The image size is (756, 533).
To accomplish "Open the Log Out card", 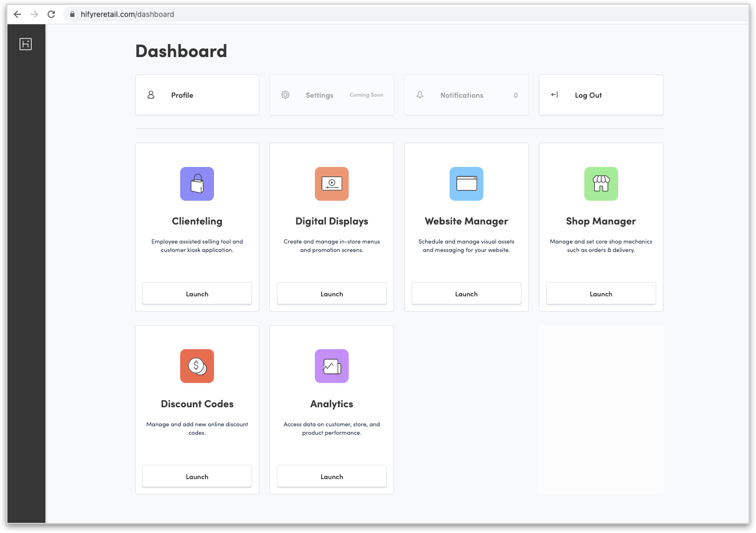I will coord(601,95).
